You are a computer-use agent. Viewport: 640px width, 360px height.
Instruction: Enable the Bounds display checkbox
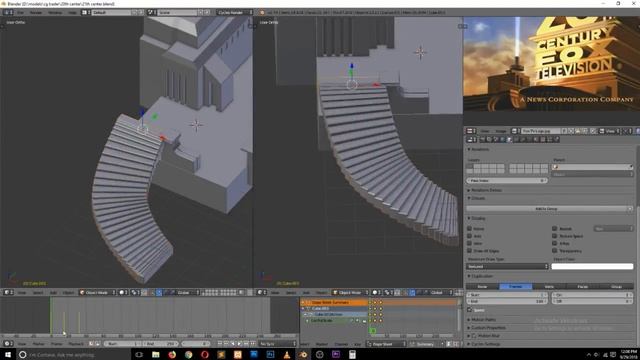pos(554,229)
